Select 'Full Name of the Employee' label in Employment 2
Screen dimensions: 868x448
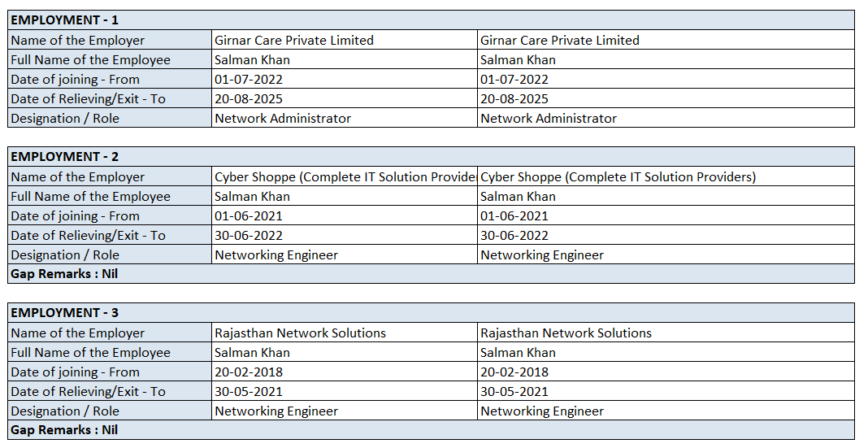(x=90, y=196)
